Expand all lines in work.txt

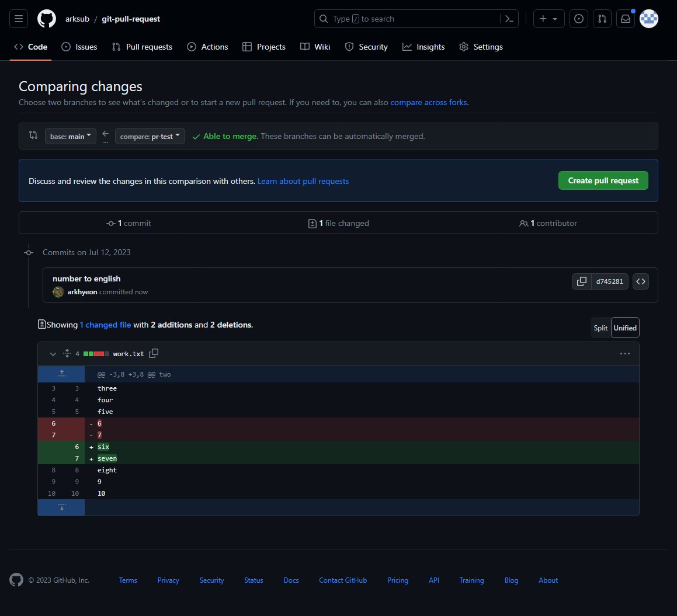click(67, 353)
